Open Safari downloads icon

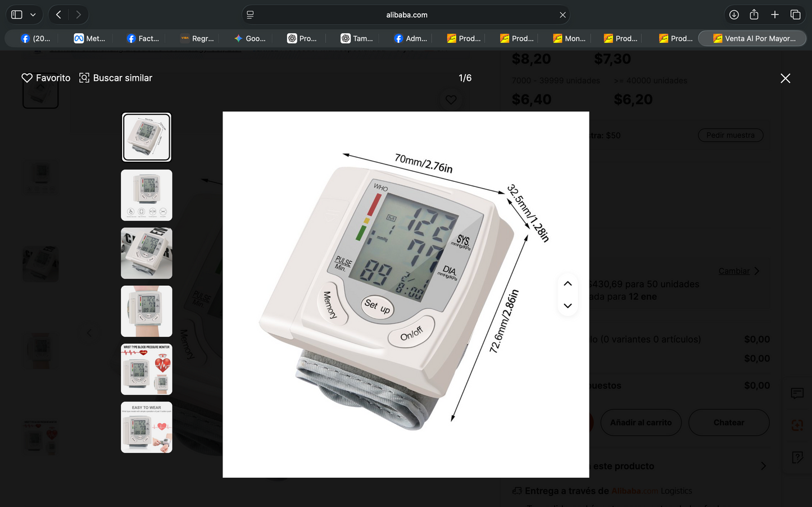pyautogui.click(x=734, y=15)
